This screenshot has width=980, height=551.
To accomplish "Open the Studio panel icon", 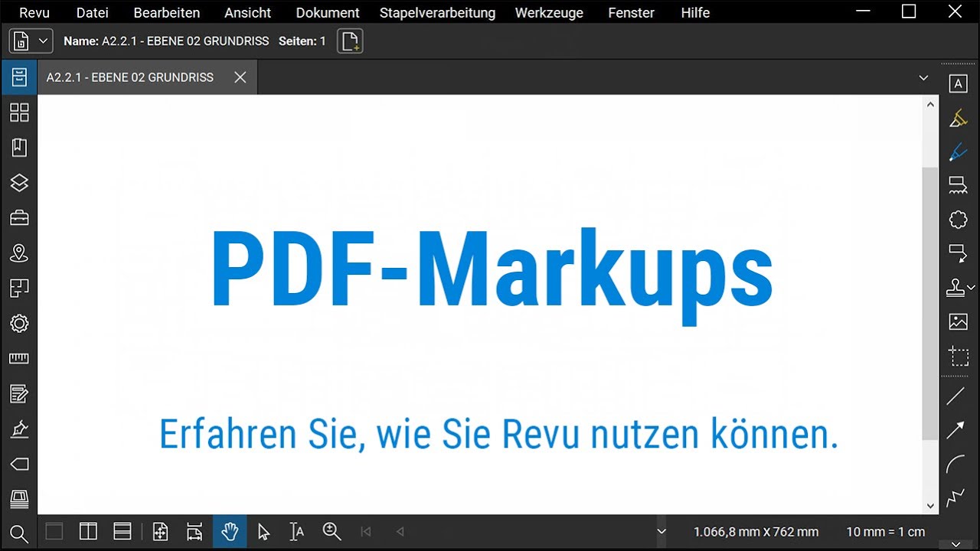I will pos(19,500).
